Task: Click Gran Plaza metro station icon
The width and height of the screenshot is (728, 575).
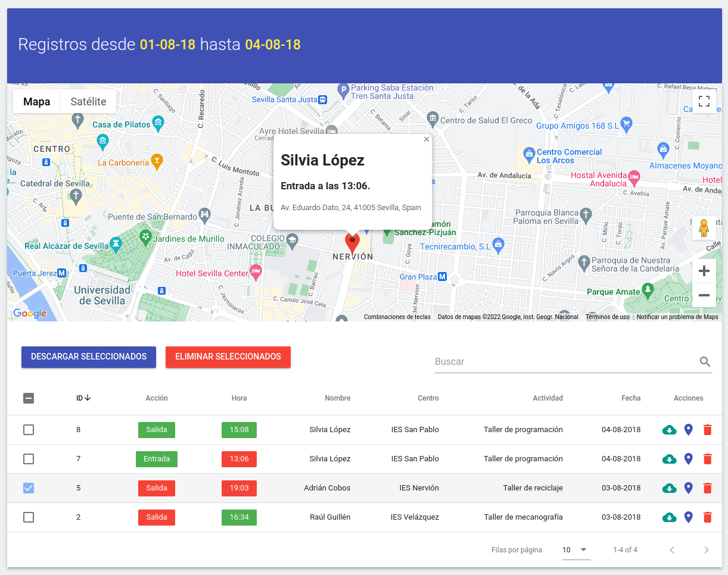Action: 442,277
